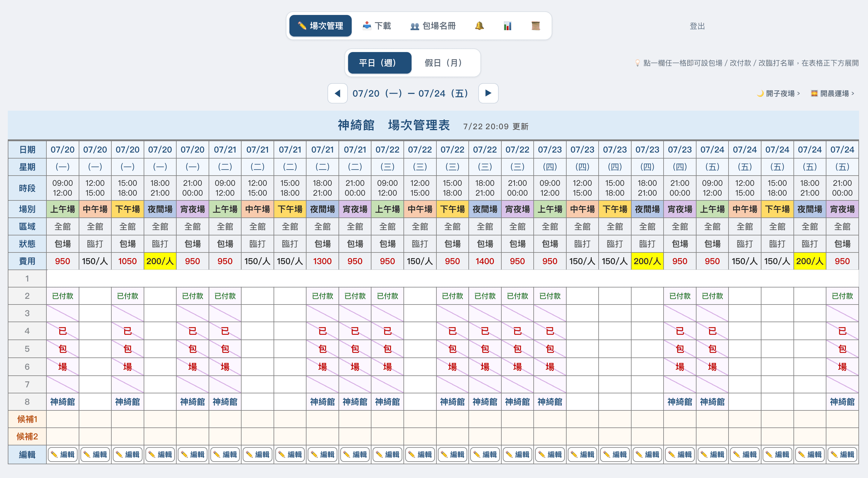Edit 07/21 09:00 上午場 column
868x478 pixels.
tap(225, 454)
